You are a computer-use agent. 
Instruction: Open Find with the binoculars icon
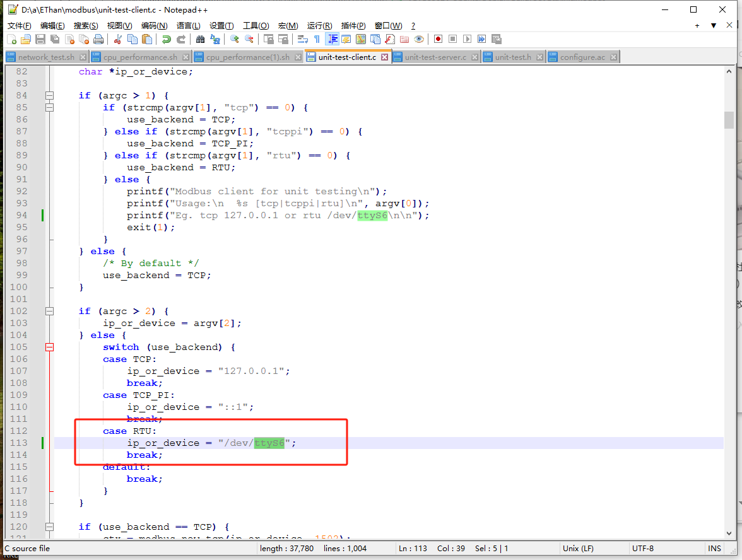(x=201, y=39)
